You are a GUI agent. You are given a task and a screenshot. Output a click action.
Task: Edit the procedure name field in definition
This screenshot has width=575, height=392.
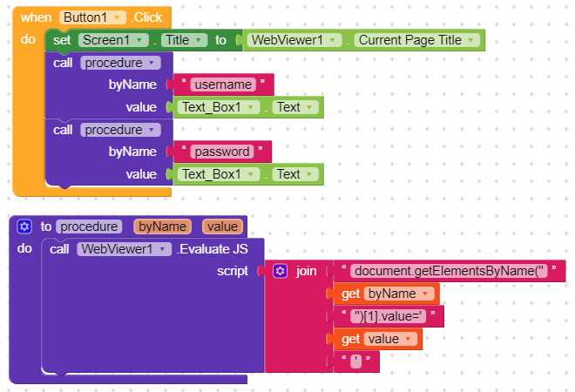(x=89, y=226)
